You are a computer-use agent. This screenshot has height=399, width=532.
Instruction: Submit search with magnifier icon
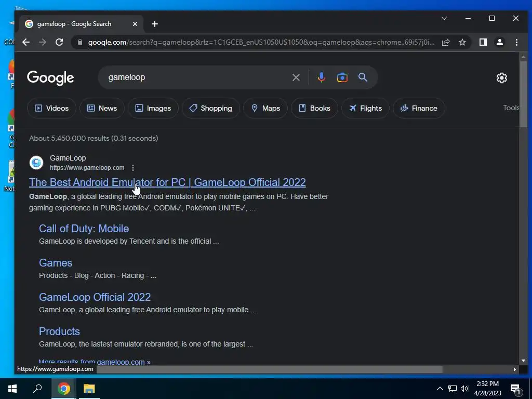tap(363, 77)
